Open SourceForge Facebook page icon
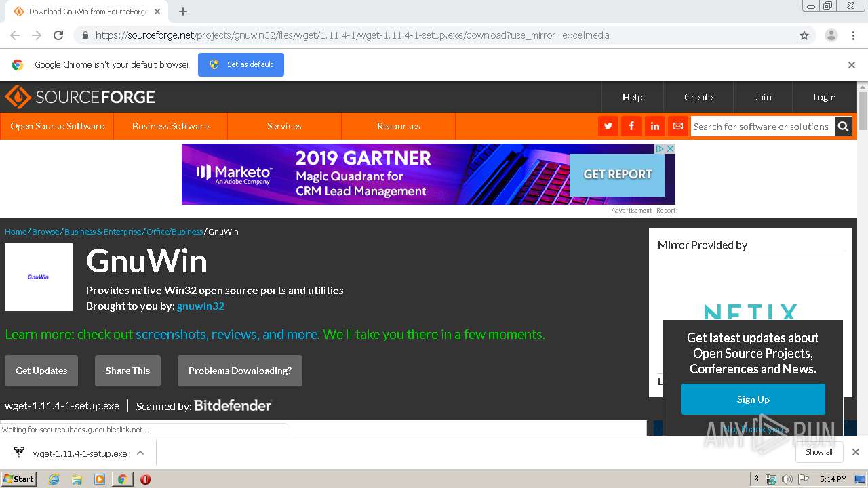This screenshot has width=868, height=488. pyautogui.click(x=631, y=126)
